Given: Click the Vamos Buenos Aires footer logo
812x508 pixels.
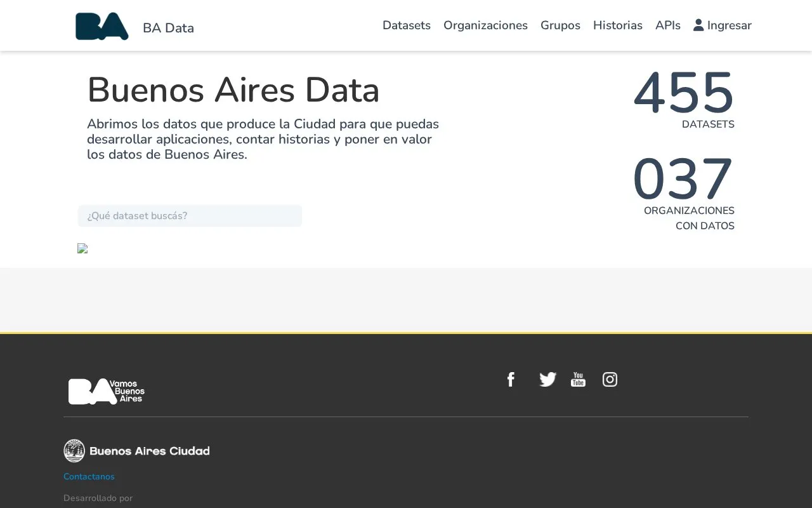Looking at the screenshot, I should click(107, 391).
